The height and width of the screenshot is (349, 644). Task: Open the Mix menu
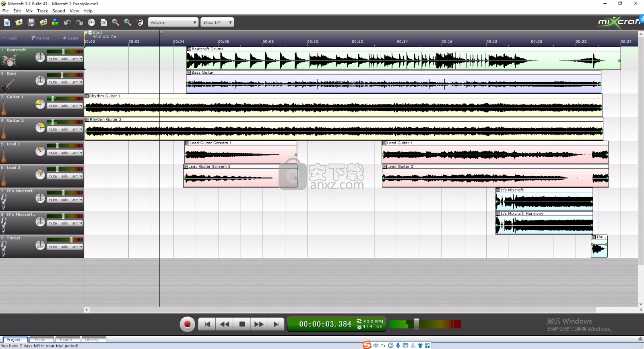pos(29,11)
